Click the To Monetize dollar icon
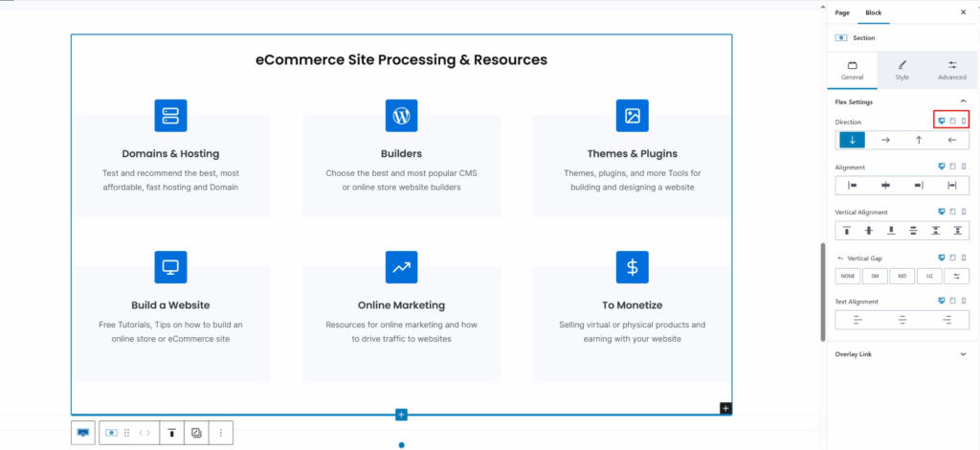980x450 pixels. [x=632, y=267]
